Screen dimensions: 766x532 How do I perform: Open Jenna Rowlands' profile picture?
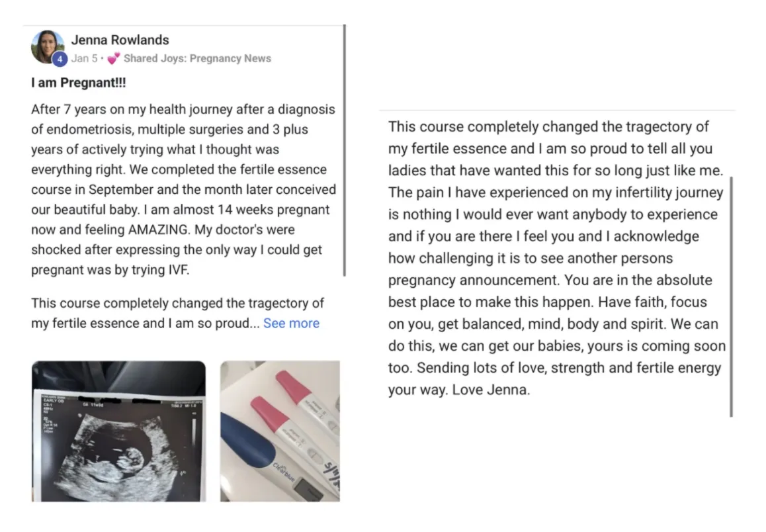pos(48,46)
